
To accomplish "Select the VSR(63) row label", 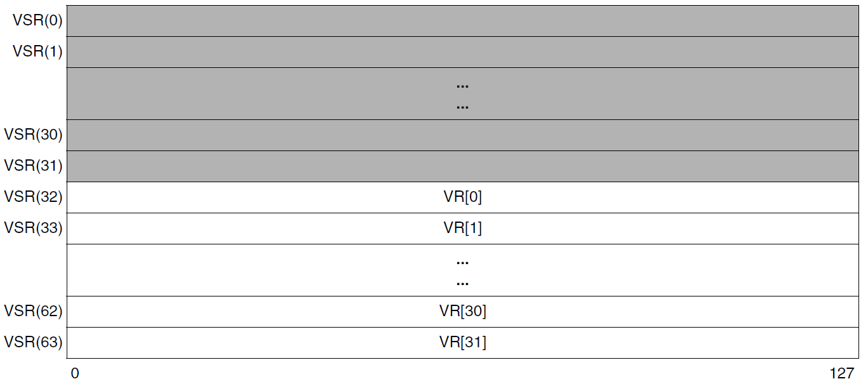I will point(34,342).
